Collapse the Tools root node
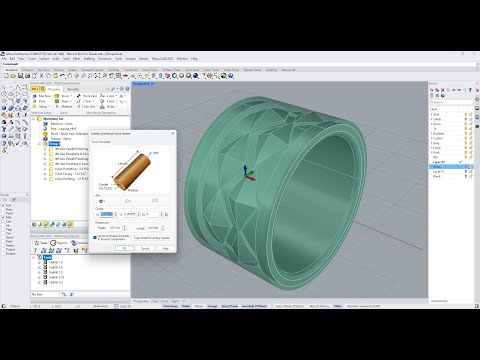480x360 pixels. (x=33, y=257)
